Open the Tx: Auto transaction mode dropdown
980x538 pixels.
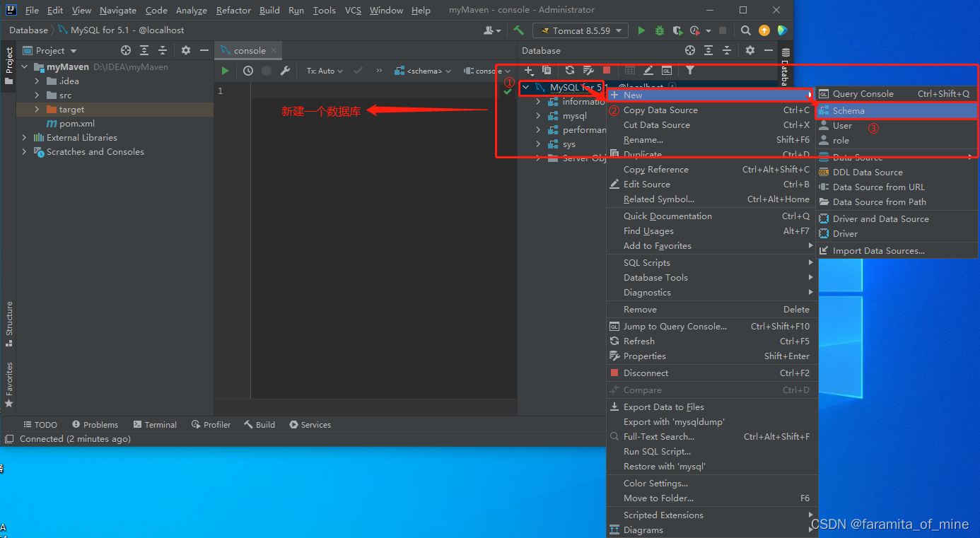pos(325,71)
